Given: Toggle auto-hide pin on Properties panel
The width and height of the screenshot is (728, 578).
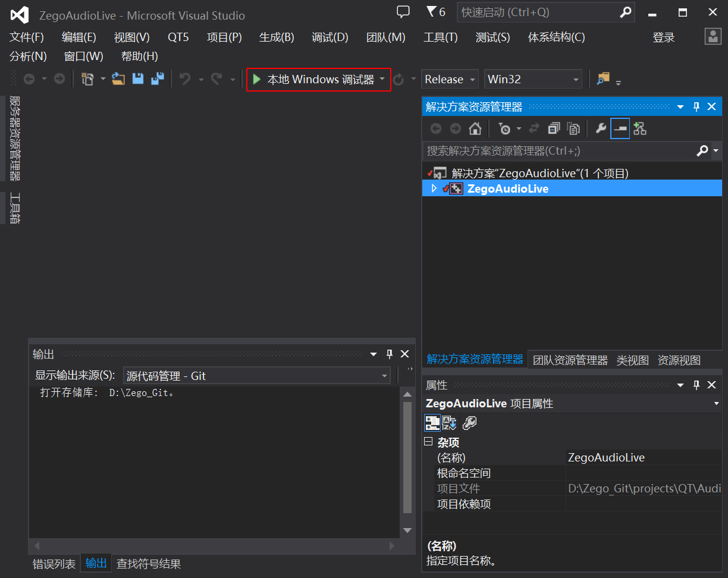Looking at the screenshot, I should [696, 385].
